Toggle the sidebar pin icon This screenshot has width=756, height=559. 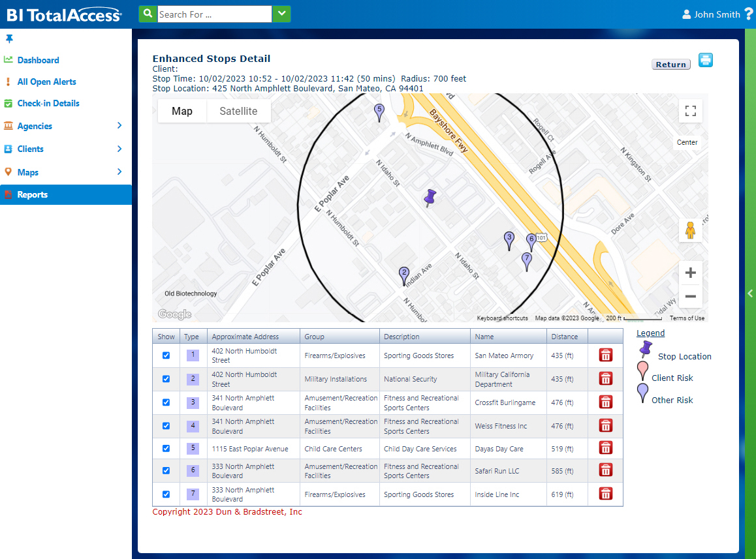pyautogui.click(x=9, y=38)
